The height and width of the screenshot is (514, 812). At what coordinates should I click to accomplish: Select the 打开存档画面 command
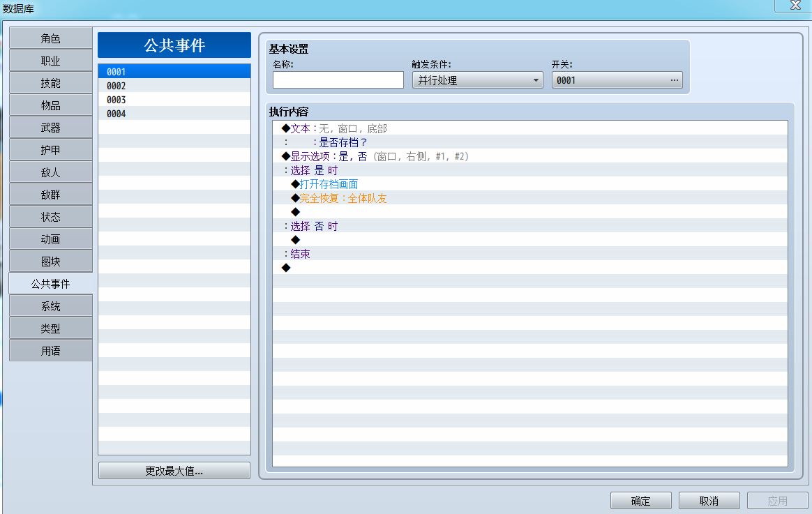(530, 184)
